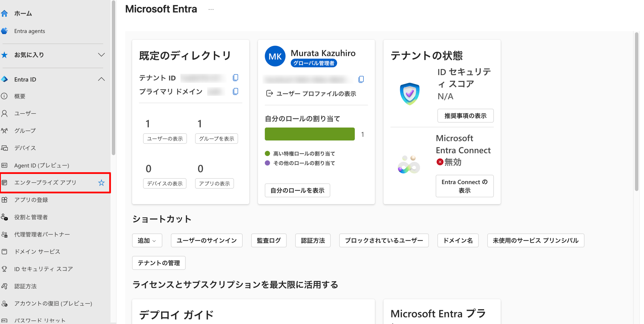The image size is (644, 324).
Task: Copy the テナント ID with the copy icon
Action: [235, 77]
